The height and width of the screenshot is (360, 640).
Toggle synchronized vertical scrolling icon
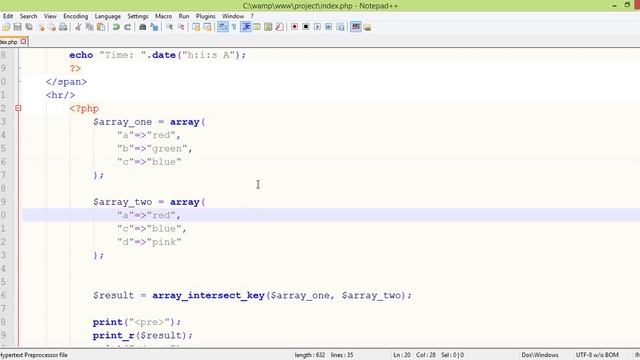click(196, 27)
